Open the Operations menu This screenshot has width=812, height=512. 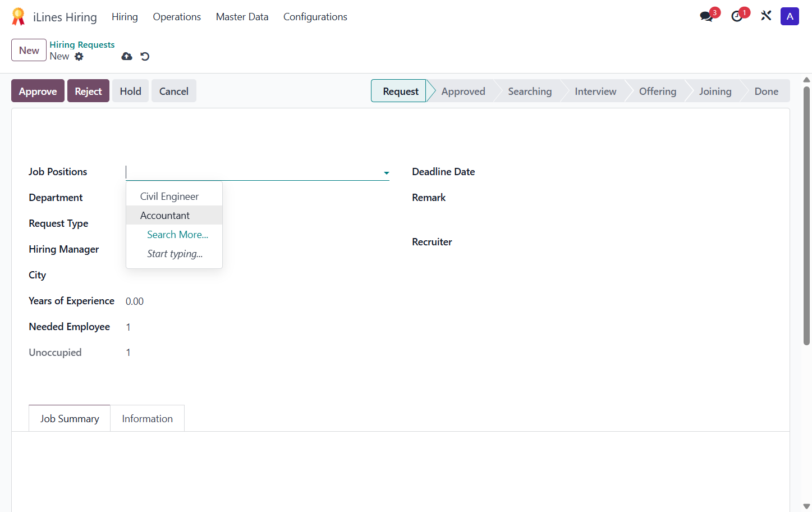(x=177, y=17)
